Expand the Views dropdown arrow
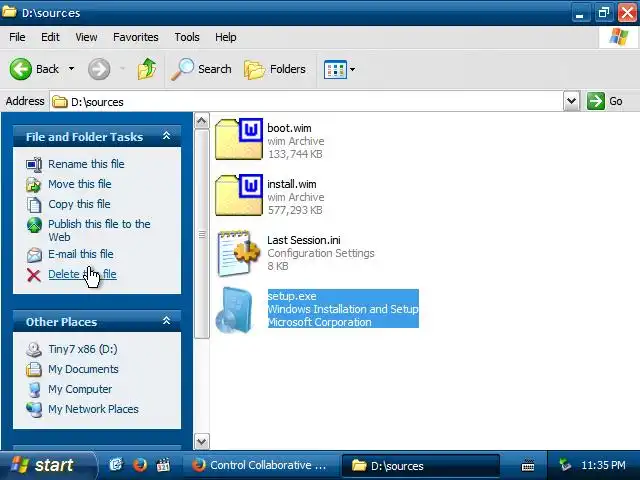The height and width of the screenshot is (480, 640). pos(352,69)
